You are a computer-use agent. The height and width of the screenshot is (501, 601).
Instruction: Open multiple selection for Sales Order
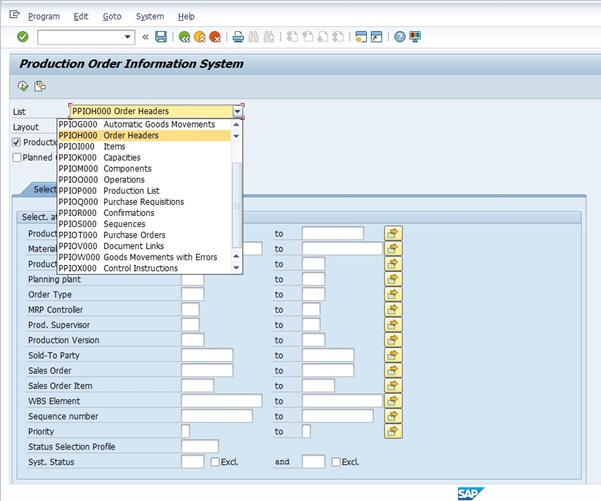[393, 370]
